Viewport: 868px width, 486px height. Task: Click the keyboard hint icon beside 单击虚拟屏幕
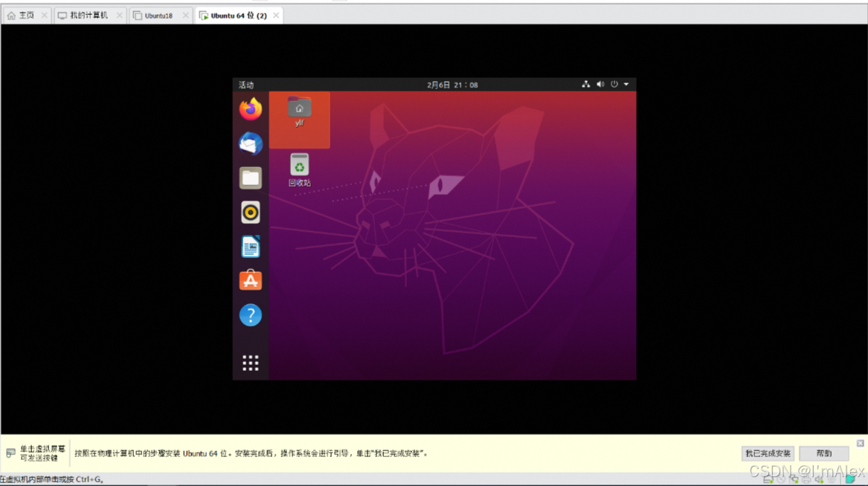[10, 453]
